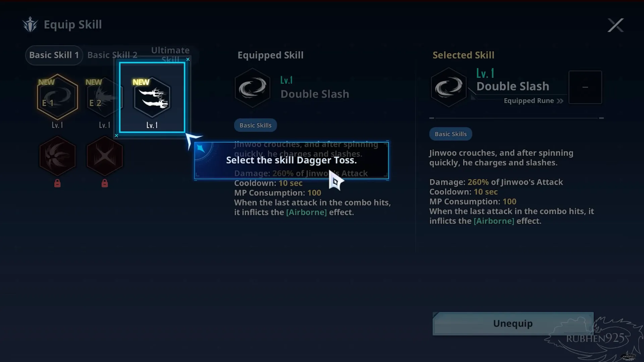The height and width of the screenshot is (362, 644).
Task: Click the red padlock under the first locked skill
Action: point(57,183)
